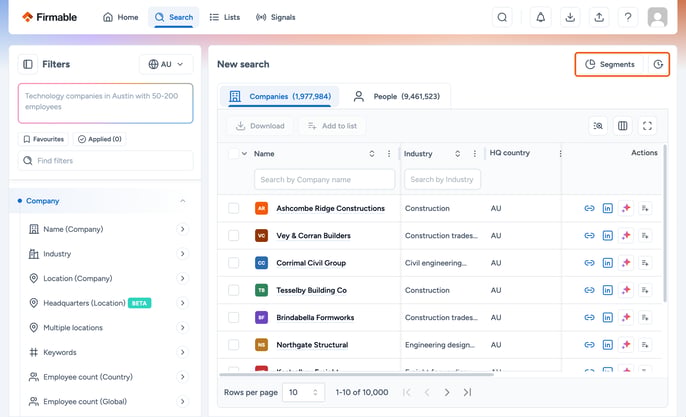Go to Home tab
The width and height of the screenshot is (686, 417).
[121, 17]
